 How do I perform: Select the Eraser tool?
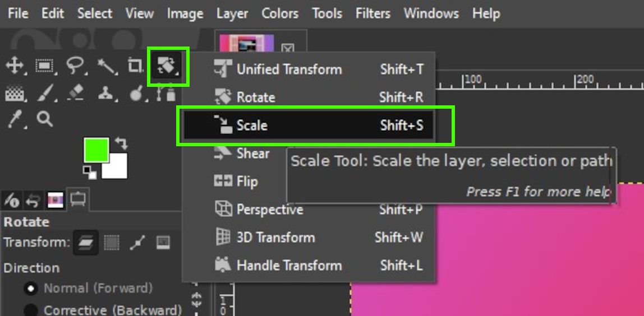pos(75,94)
